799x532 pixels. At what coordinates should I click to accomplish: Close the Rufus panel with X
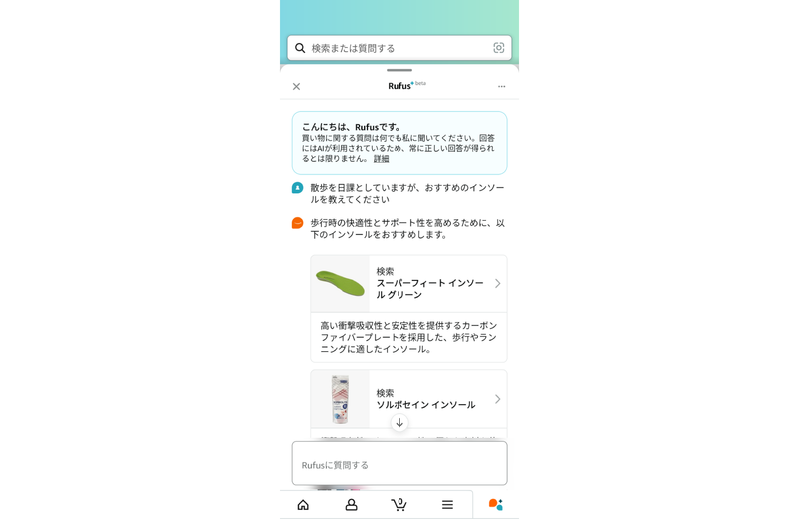tap(296, 87)
